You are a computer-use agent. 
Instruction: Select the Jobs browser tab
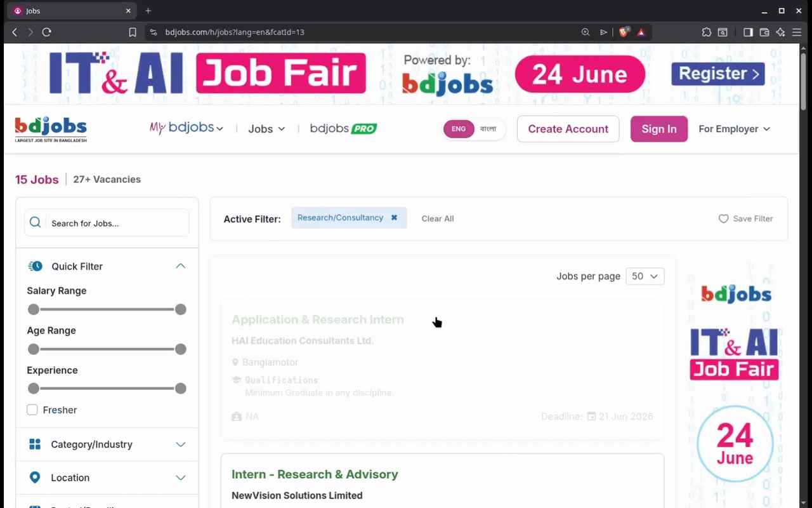(71, 11)
